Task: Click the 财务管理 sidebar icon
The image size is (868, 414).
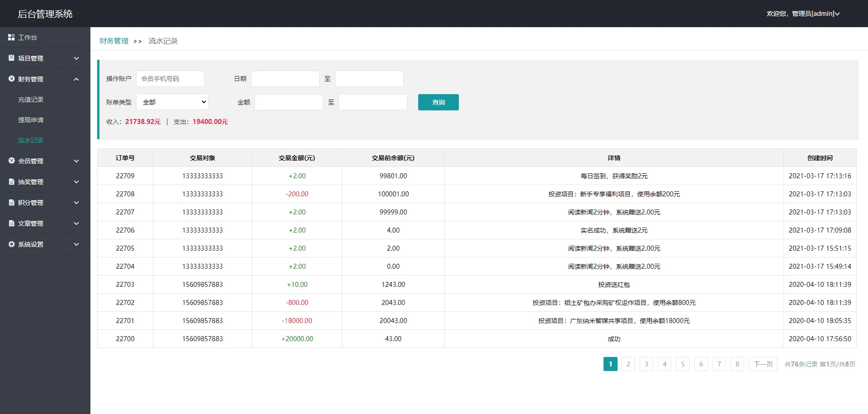Action: (11, 79)
